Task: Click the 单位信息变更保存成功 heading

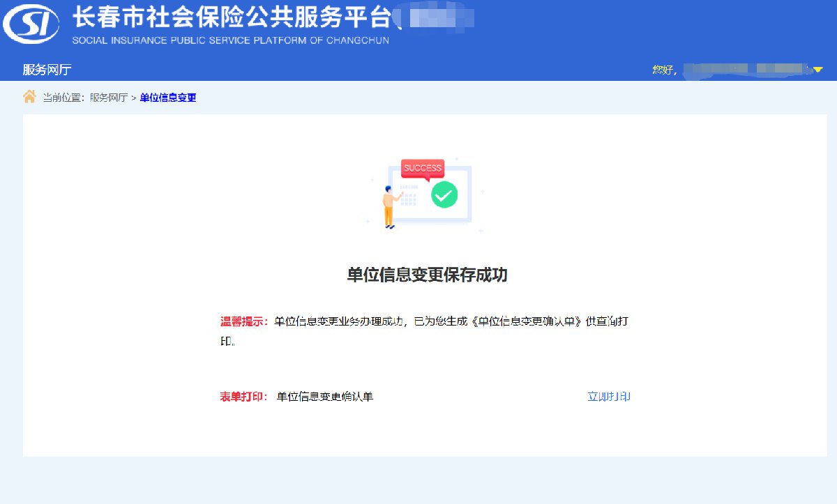Action: 427,275
